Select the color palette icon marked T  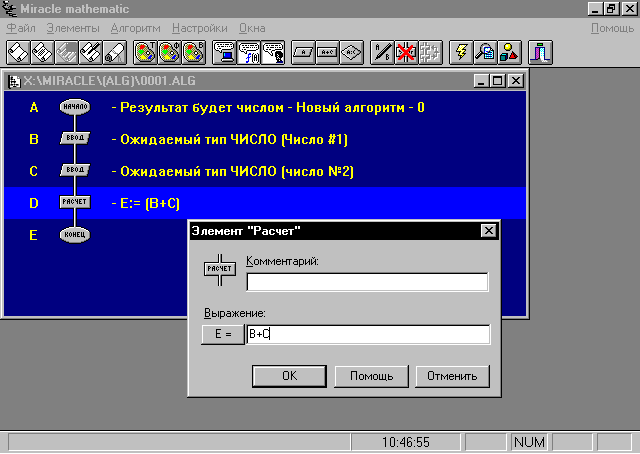[144, 50]
